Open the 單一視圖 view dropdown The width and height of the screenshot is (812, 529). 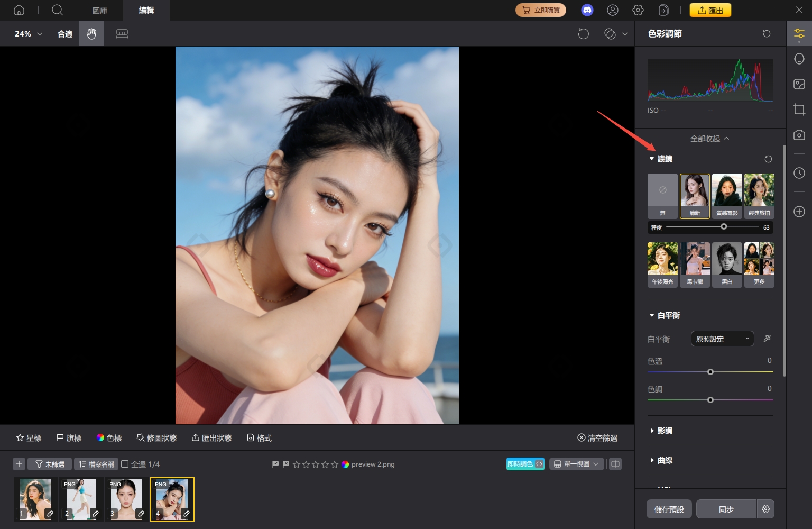(x=576, y=464)
